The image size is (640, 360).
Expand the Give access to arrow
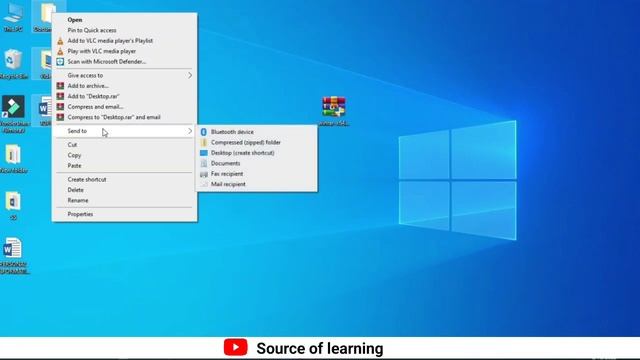click(190, 76)
